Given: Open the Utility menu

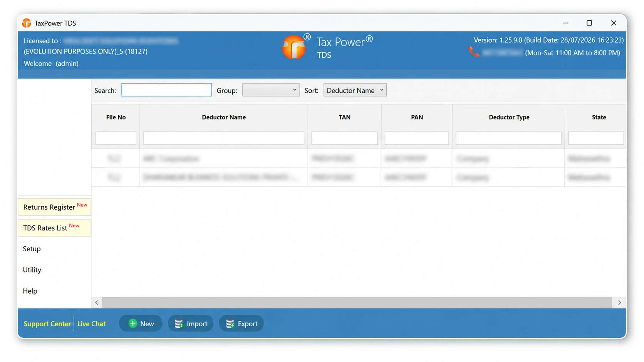Looking at the screenshot, I should [x=32, y=270].
